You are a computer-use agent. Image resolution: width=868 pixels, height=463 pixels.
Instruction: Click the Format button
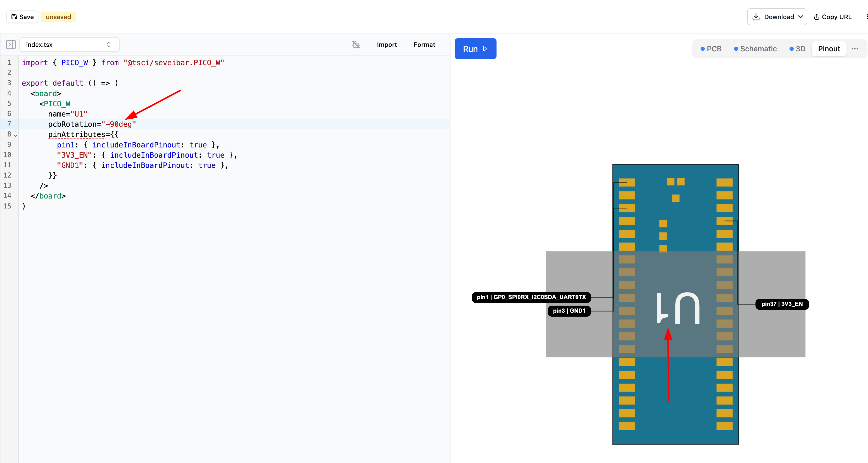[x=424, y=45]
